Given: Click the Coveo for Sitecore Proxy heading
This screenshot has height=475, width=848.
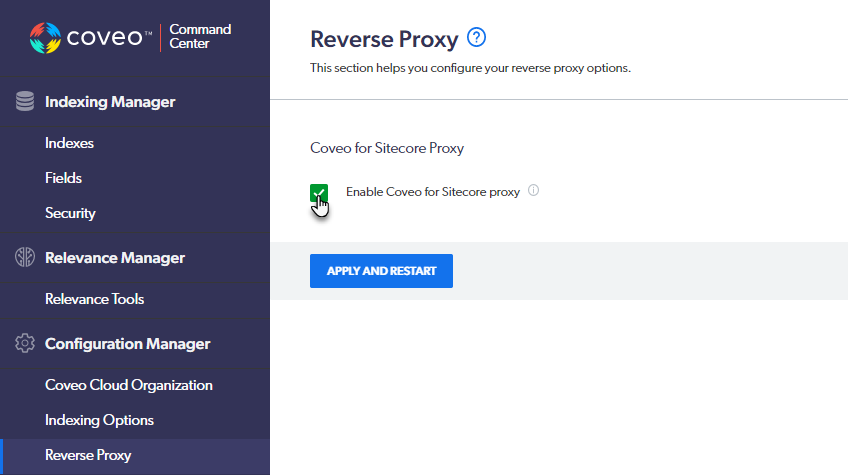Looking at the screenshot, I should [387, 148].
